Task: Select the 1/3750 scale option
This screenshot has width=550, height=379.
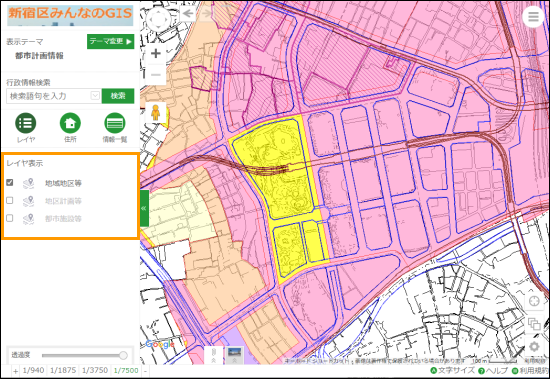Action: click(95, 370)
